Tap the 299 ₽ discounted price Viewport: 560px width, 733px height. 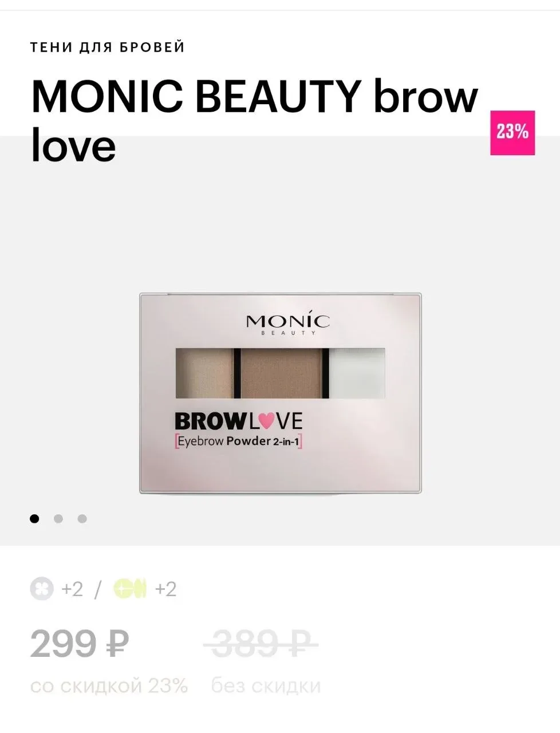79,644
